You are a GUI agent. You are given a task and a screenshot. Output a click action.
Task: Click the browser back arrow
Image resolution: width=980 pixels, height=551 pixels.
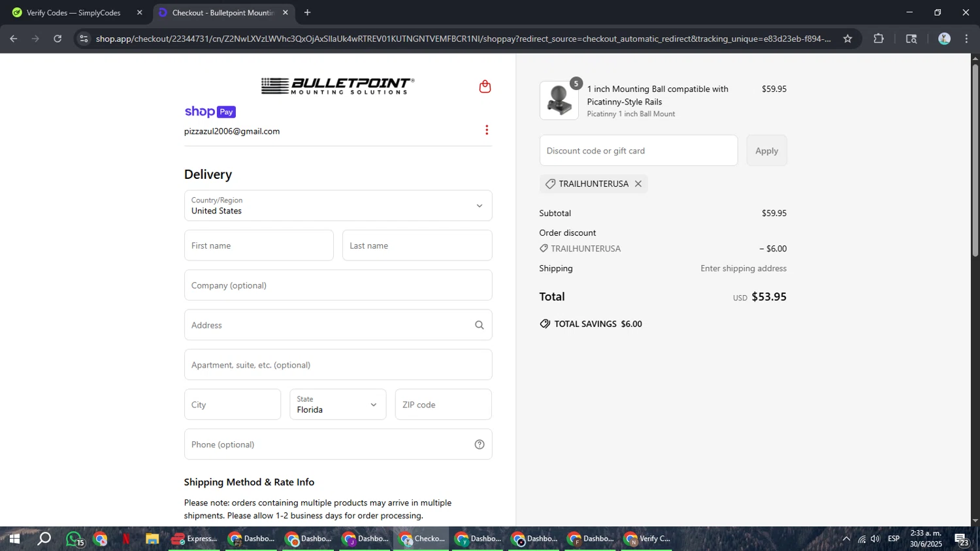14,39
